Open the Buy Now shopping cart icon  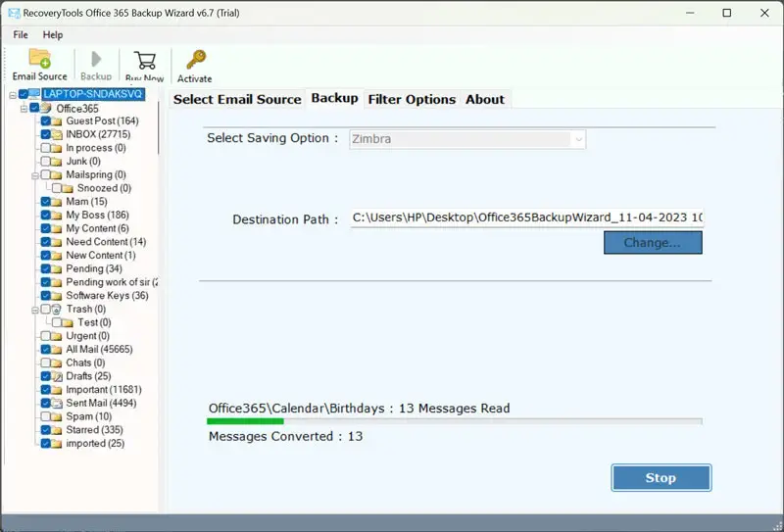[x=144, y=61]
